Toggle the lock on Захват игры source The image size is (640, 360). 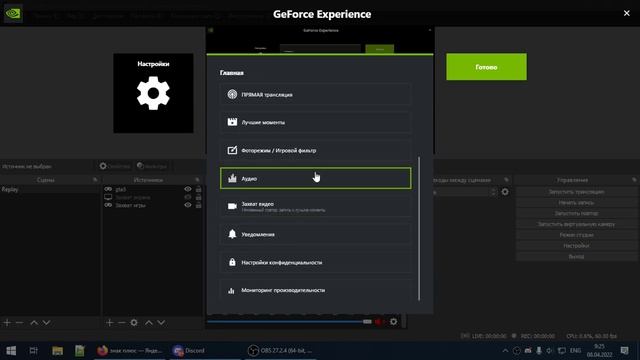coord(198,205)
